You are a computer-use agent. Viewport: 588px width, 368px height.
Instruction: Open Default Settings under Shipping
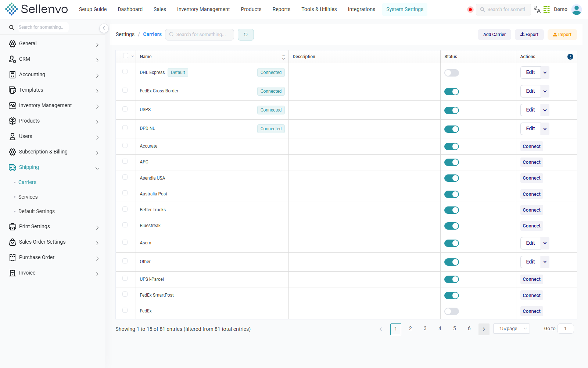pyautogui.click(x=36, y=212)
